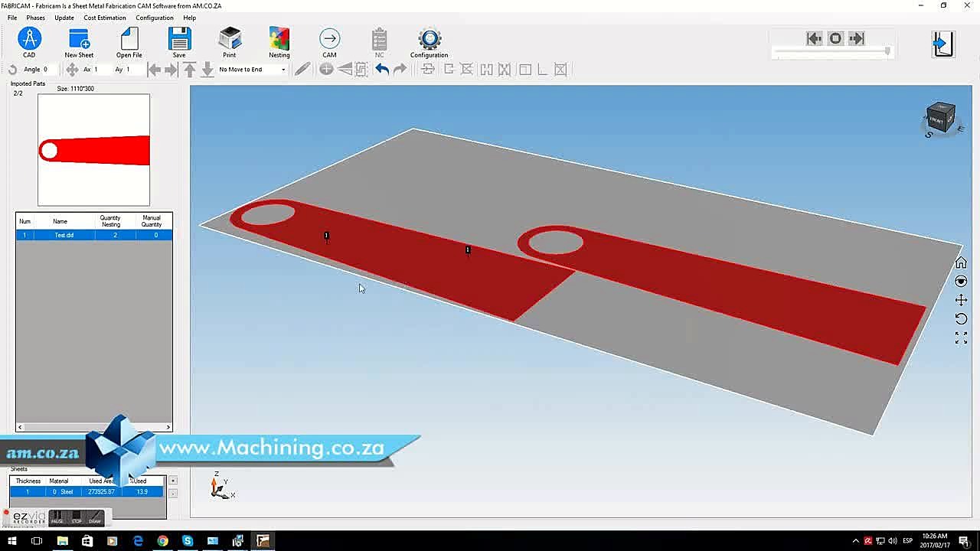Select the imported part thumbnail
The height and width of the screenshot is (551, 980).
tap(94, 150)
